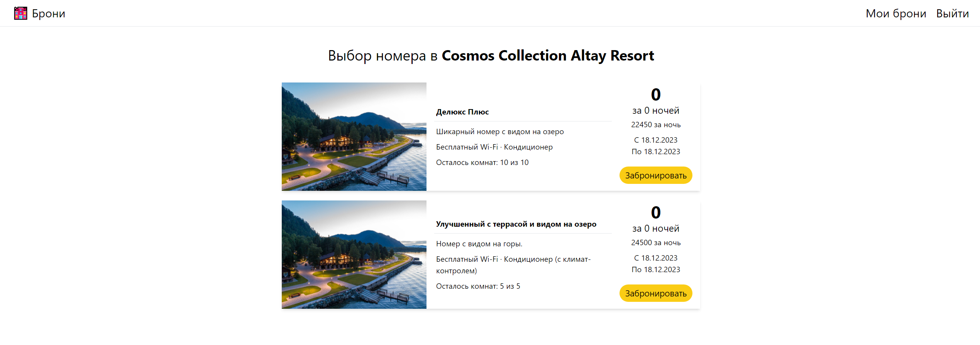
Task: Go to Мои брони page
Action: (895, 13)
